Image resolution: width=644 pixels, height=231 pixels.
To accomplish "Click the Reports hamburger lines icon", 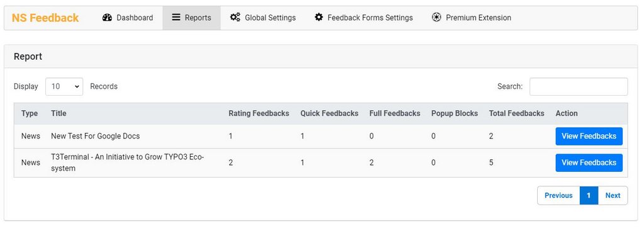I will point(176,17).
